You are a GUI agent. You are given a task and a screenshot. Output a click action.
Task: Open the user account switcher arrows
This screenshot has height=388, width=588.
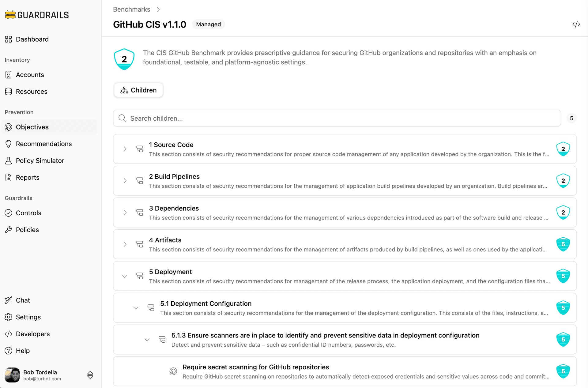click(90, 375)
